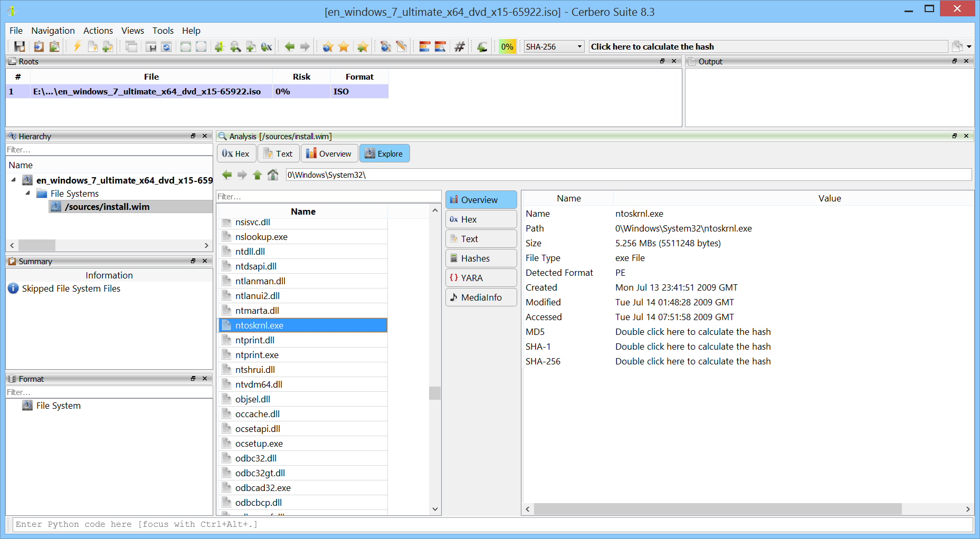The width and height of the screenshot is (980, 539).
Task: Open the Views menu
Action: coord(132,31)
